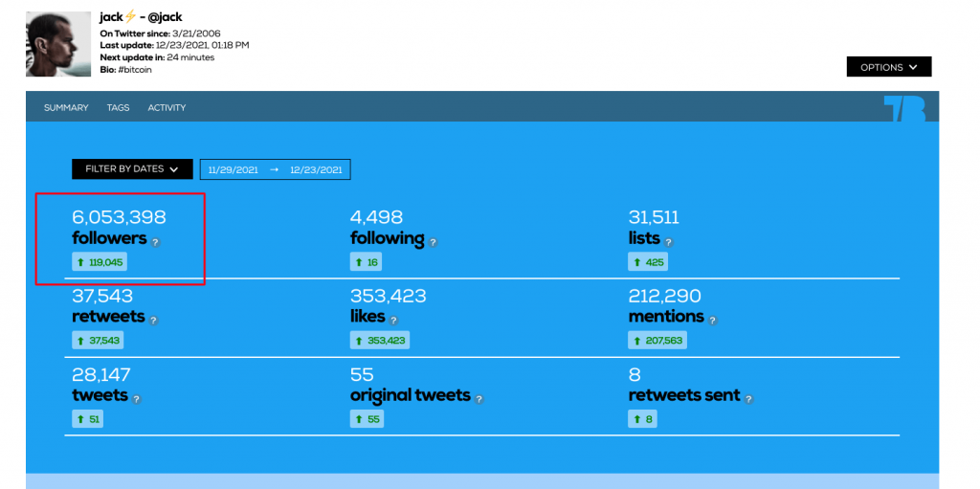
Task: Click the 6,053,398 followers count
Action: (x=119, y=217)
